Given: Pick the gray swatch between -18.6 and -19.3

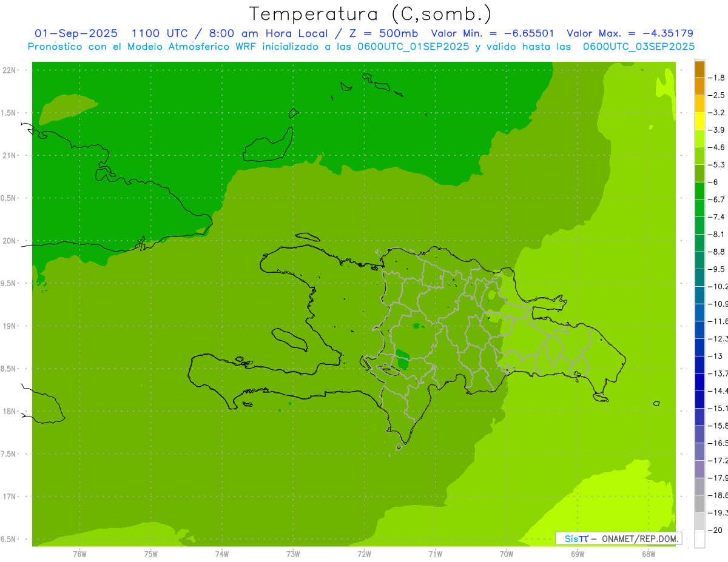Looking at the screenshot, I should (x=699, y=504).
